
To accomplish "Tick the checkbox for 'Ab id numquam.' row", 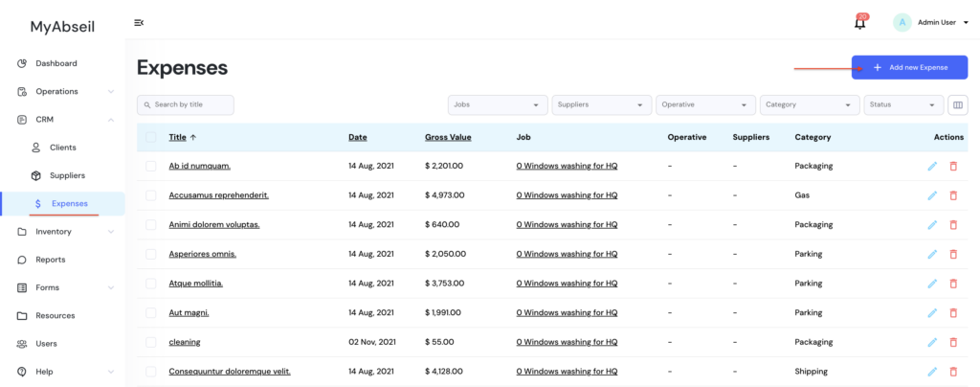I will tap(151, 166).
